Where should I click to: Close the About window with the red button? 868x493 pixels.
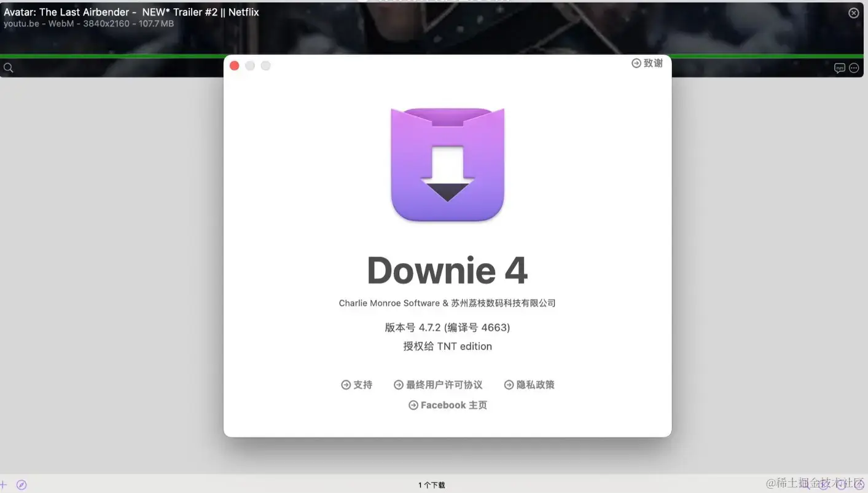[x=234, y=66]
